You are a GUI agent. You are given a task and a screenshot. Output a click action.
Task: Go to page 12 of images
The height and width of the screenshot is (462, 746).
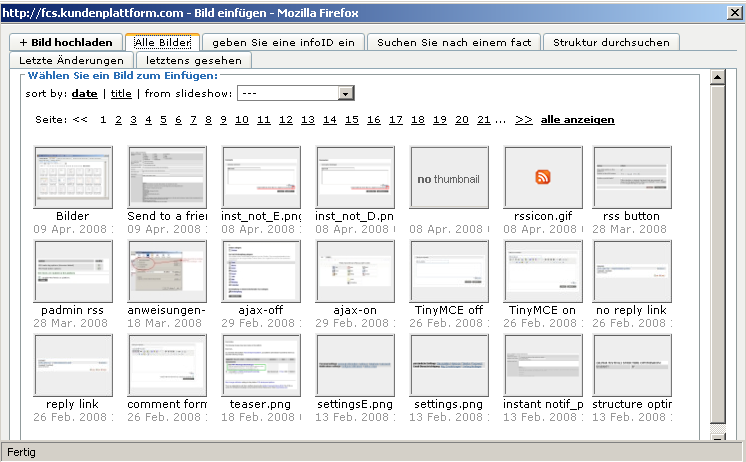tap(285, 120)
